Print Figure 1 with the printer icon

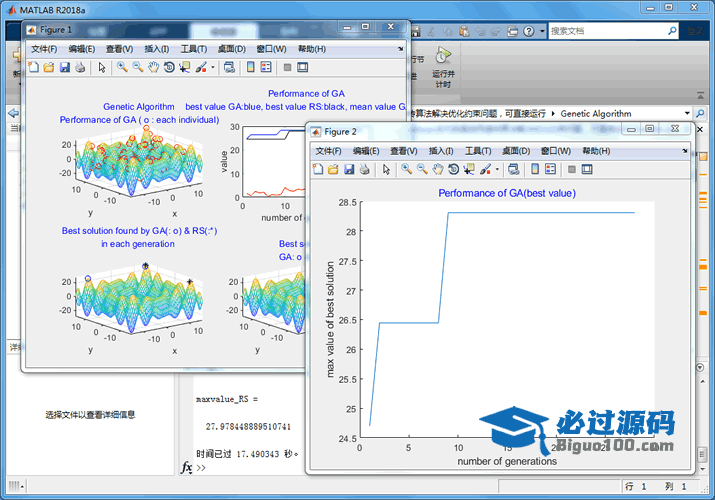[x=80, y=68]
